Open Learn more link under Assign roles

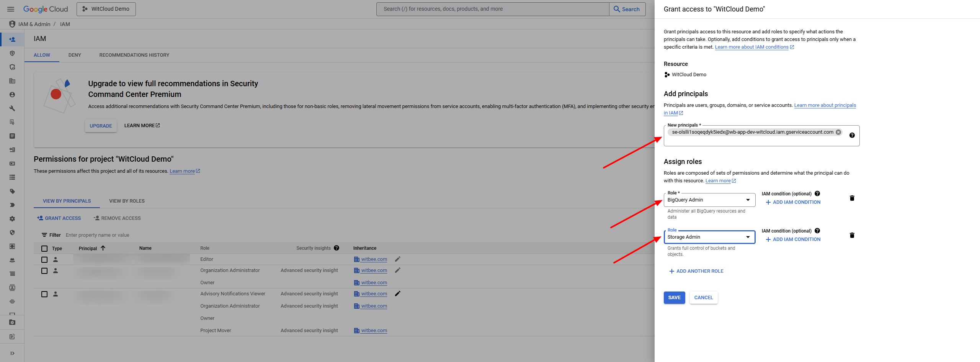point(720,181)
